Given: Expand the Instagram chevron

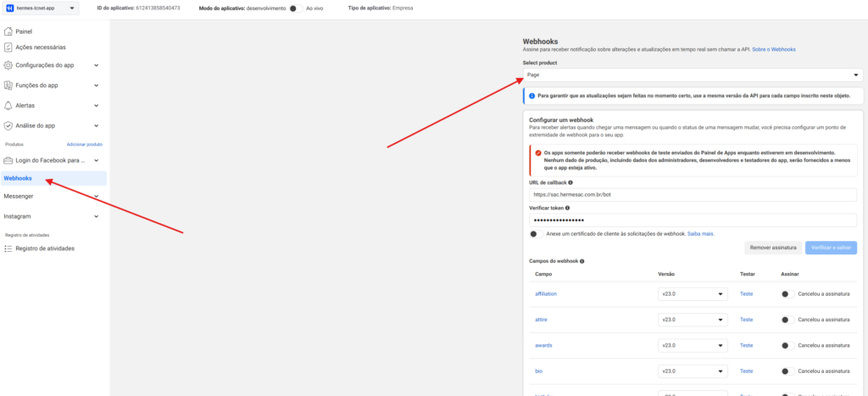Looking at the screenshot, I should pyautogui.click(x=97, y=216).
